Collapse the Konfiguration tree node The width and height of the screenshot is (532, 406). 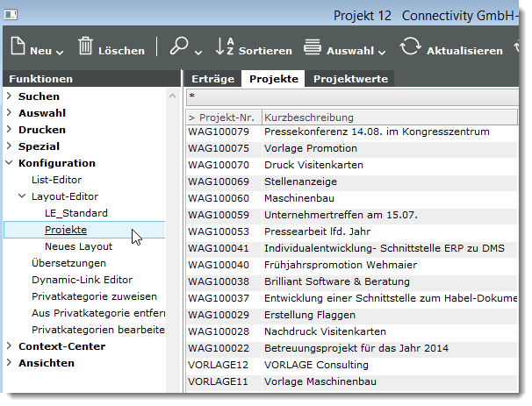(10, 163)
